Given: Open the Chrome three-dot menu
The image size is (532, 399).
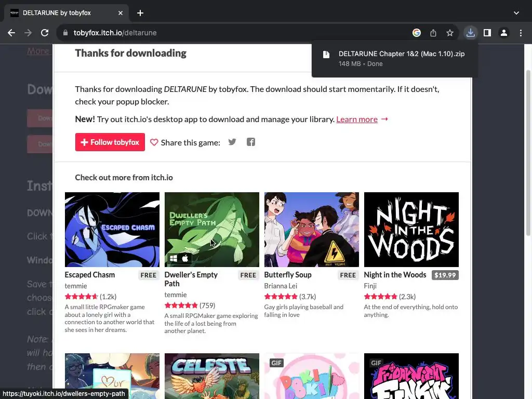Looking at the screenshot, I should point(521,33).
